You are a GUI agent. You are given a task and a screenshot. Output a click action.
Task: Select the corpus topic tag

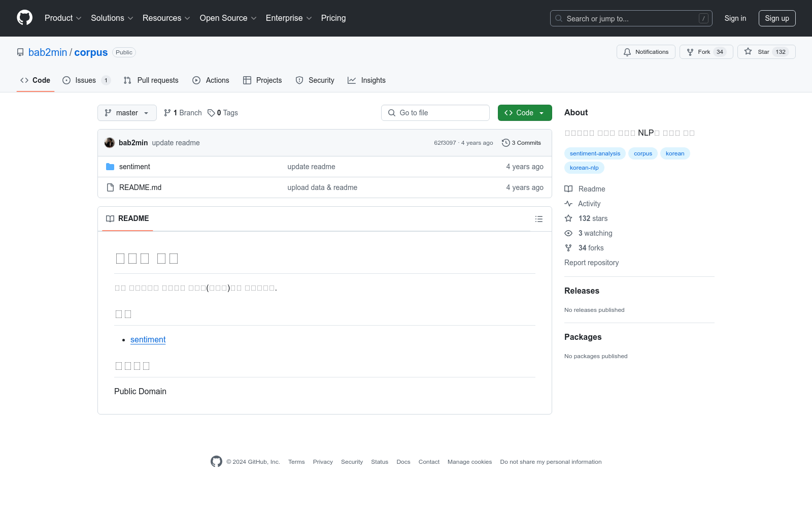(x=643, y=153)
